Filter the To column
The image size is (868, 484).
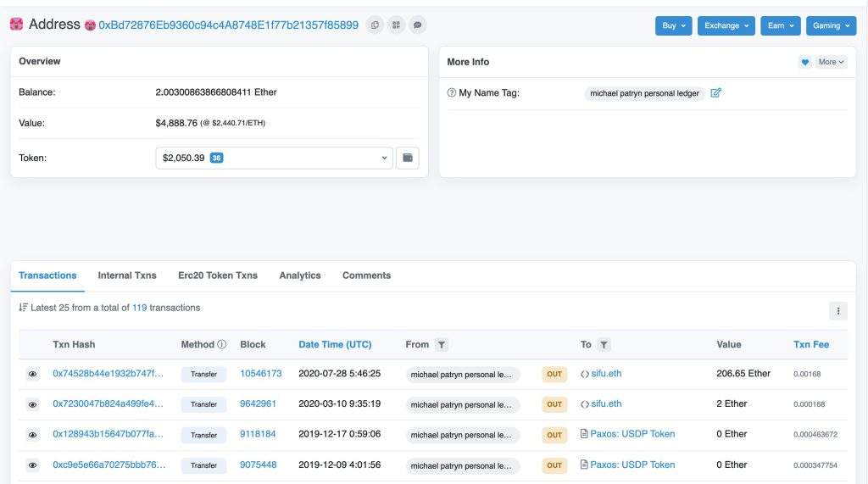click(x=604, y=344)
